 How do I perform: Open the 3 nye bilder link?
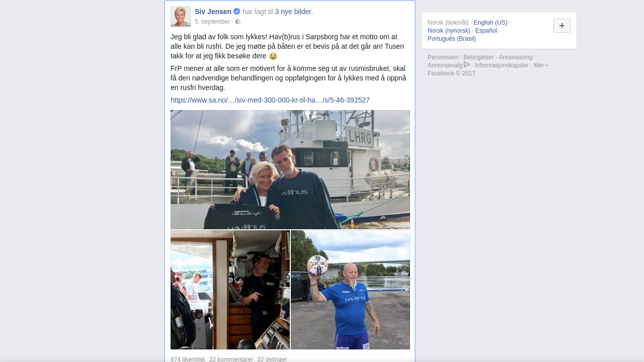tap(293, 12)
